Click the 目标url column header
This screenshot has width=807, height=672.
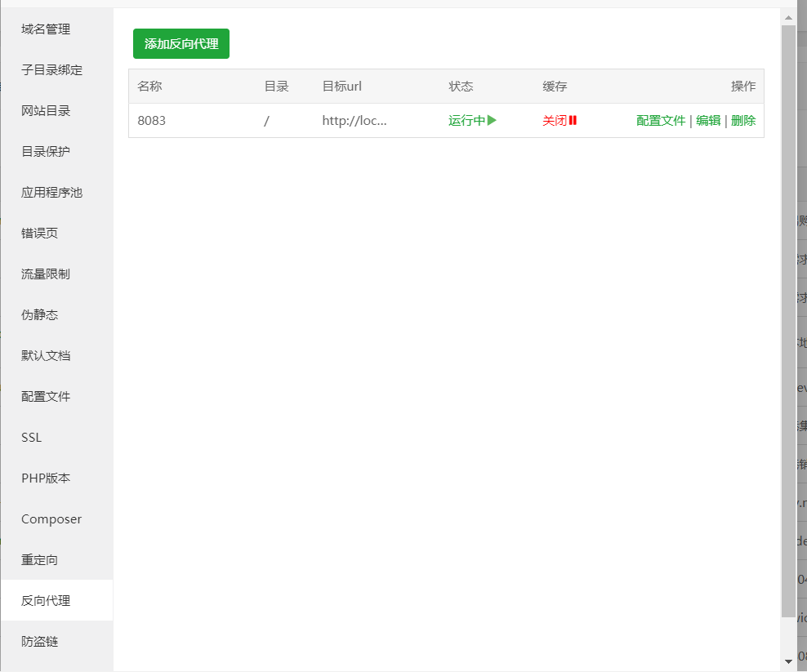pos(341,86)
